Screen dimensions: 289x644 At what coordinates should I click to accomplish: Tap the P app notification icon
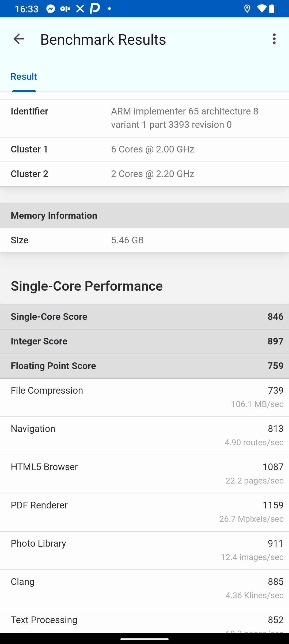coord(95,9)
